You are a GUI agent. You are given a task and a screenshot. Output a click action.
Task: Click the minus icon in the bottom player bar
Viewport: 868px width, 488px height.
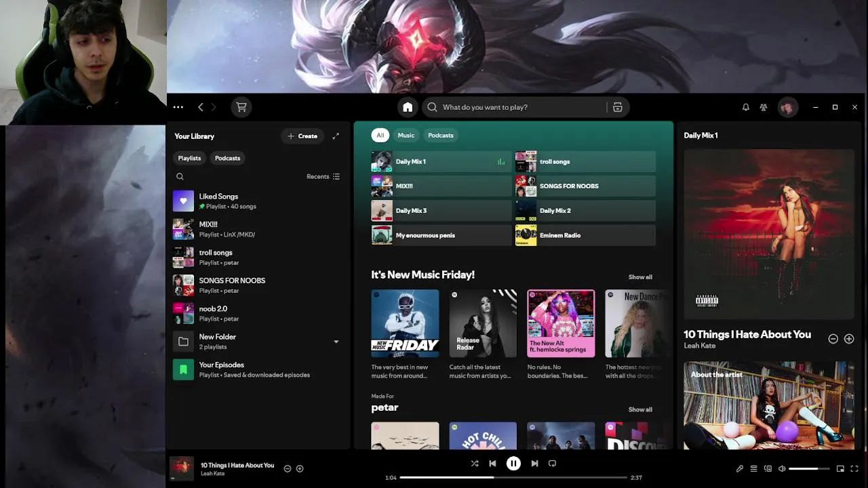coord(288,468)
